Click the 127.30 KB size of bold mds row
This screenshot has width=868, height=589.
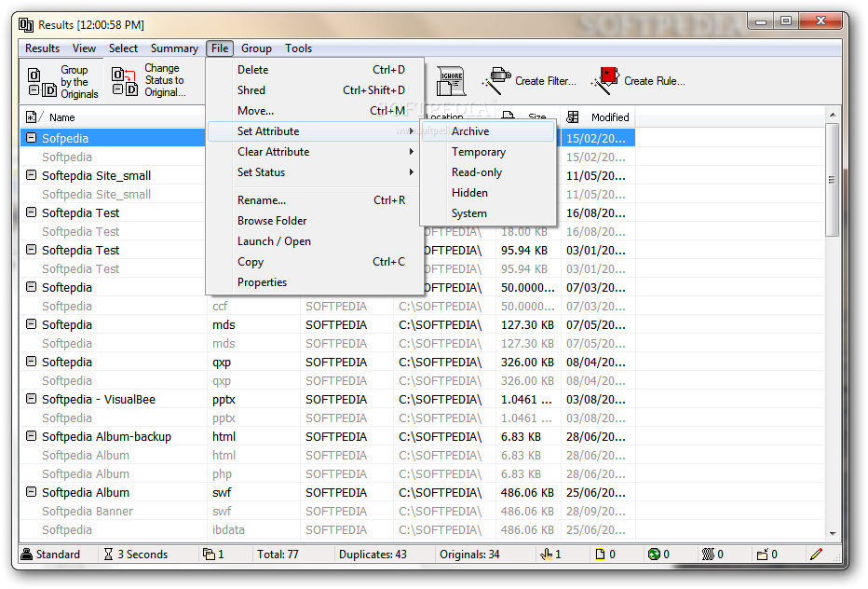pyautogui.click(x=527, y=324)
